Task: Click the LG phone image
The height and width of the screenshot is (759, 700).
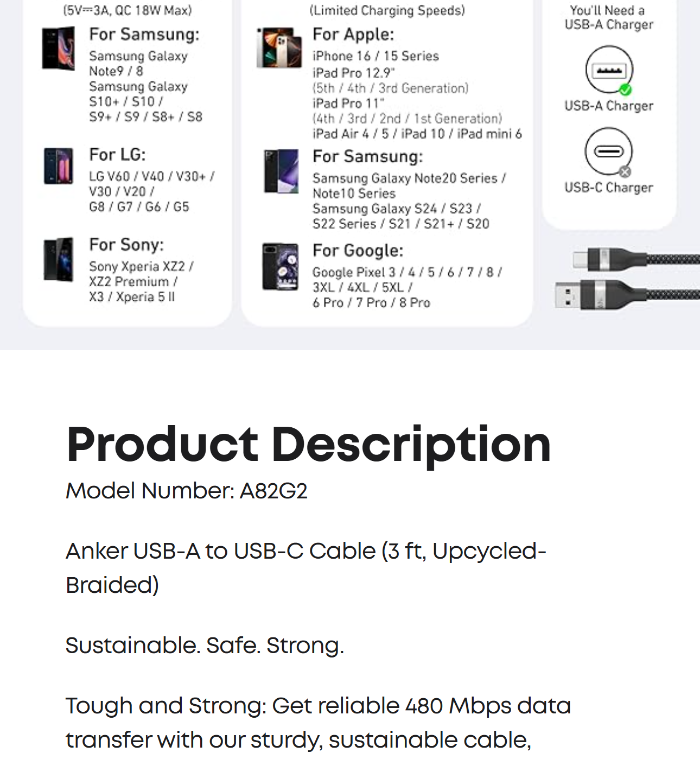Action: pyautogui.click(x=58, y=166)
